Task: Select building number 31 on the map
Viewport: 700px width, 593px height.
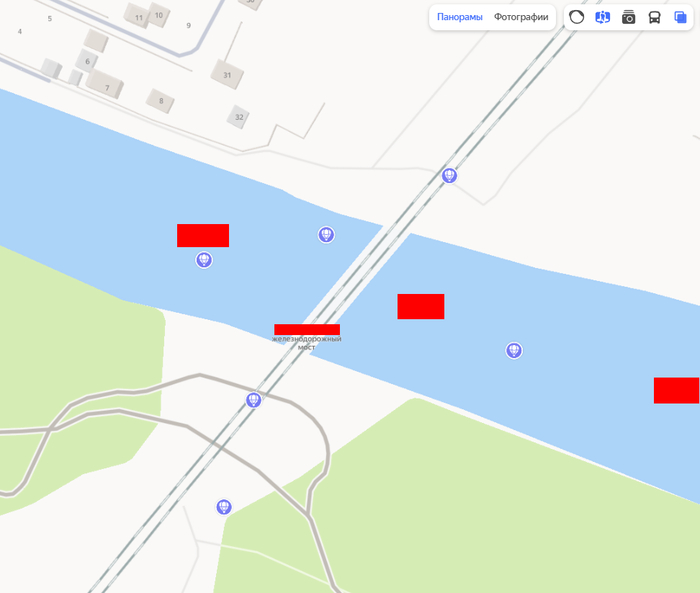Action: click(227, 75)
